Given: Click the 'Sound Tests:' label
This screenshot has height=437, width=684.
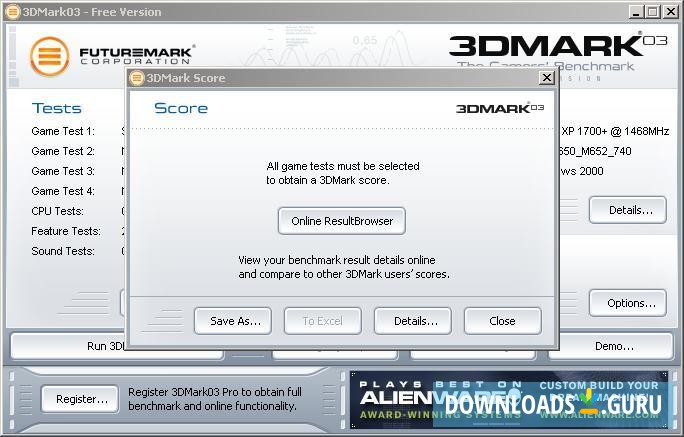Looking at the screenshot, I should (x=63, y=251).
